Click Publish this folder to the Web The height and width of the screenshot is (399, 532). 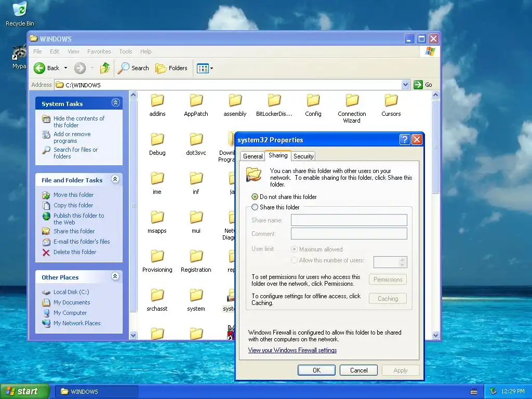tap(79, 219)
